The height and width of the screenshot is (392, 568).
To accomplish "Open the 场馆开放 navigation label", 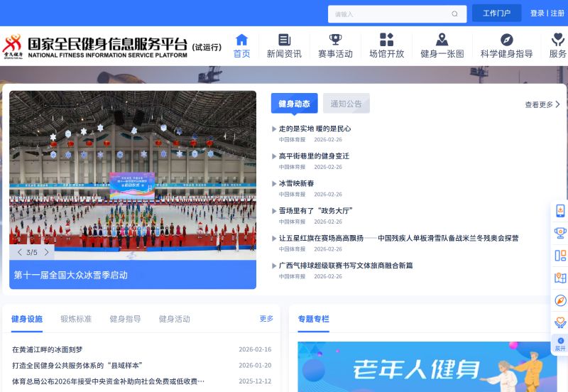I will (x=386, y=54).
